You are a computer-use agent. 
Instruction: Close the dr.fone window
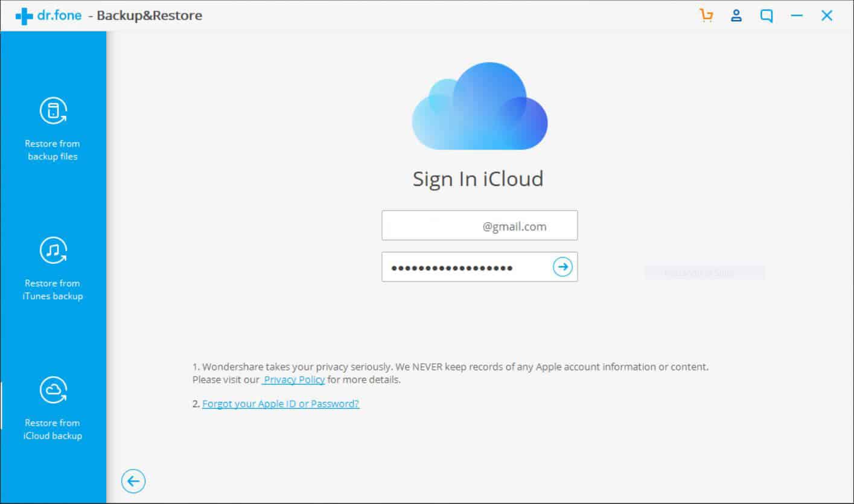tap(827, 16)
